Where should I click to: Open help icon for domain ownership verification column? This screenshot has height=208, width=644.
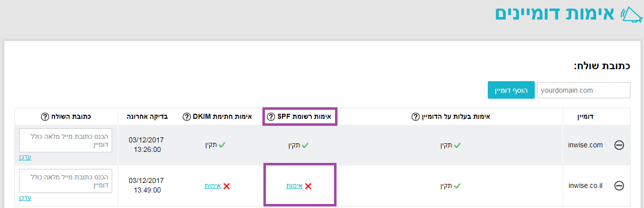415,117
